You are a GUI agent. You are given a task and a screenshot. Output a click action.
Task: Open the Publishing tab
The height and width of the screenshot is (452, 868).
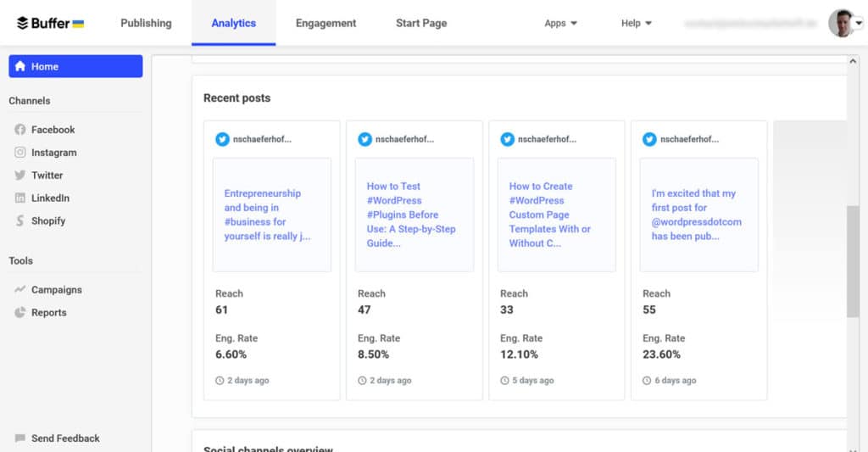tap(146, 23)
